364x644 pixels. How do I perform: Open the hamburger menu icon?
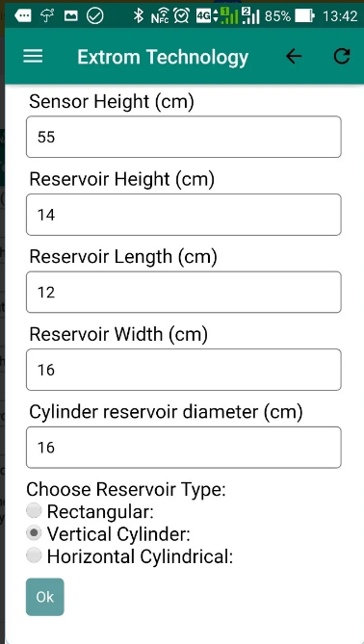(x=33, y=56)
